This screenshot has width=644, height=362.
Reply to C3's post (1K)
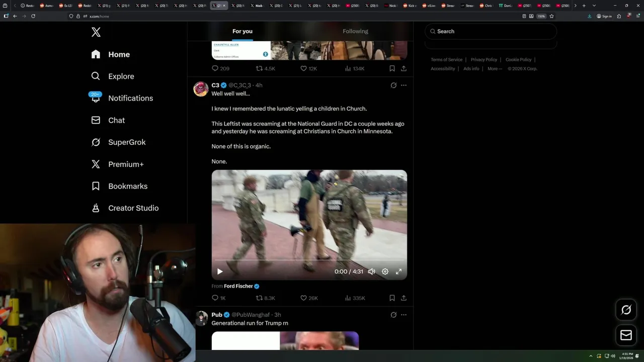(219, 298)
